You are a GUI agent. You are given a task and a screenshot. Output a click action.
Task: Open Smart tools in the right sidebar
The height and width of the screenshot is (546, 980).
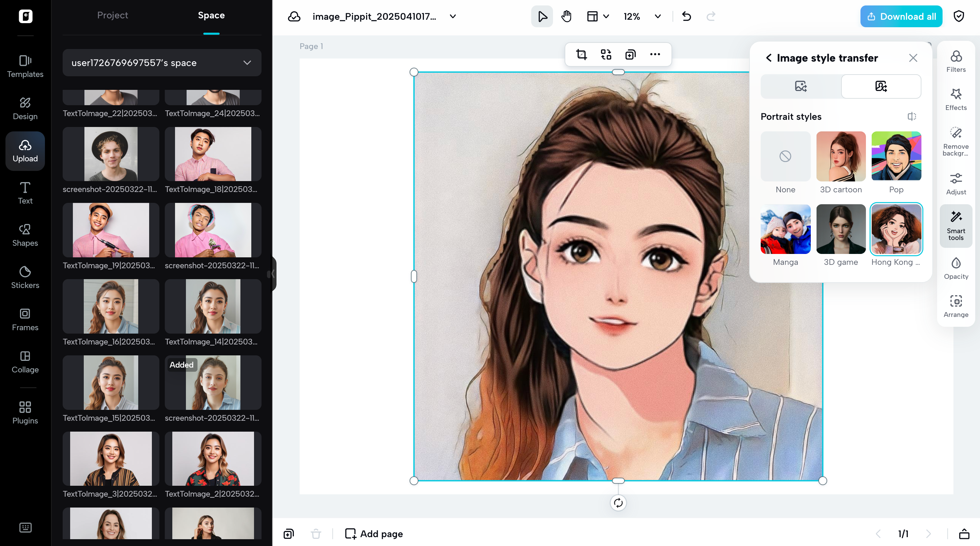click(956, 226)
